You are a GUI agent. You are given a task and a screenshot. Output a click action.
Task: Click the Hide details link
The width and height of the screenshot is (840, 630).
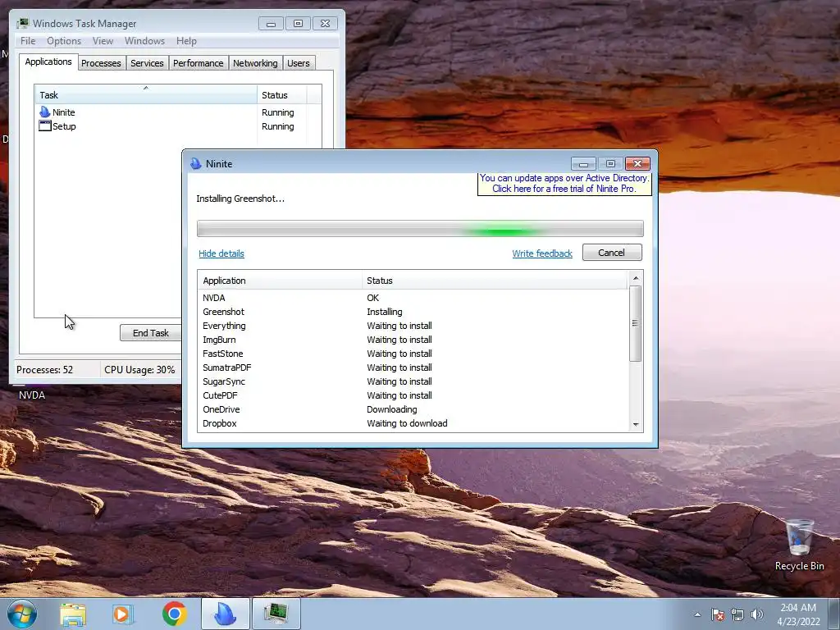click(221, 253)
